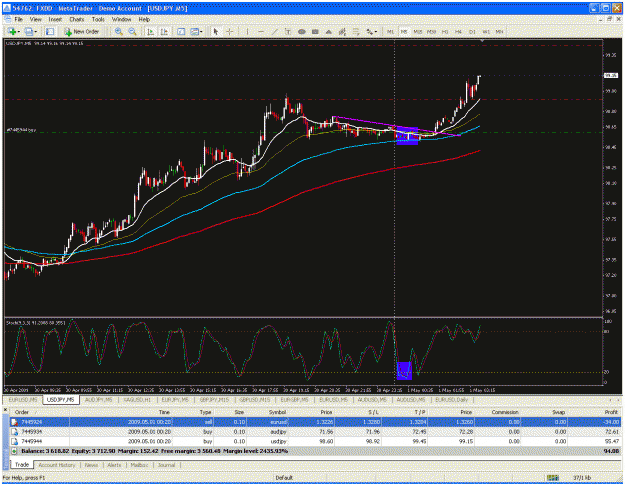Open the Mailbox terminal tab
The width and height of the screenshot is (625, 484).
(x=140, y=465)
